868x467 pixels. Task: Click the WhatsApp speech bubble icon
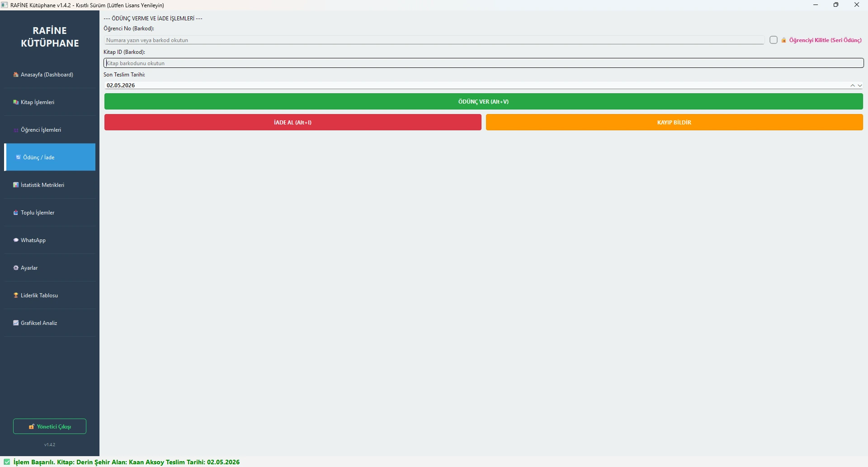pos(16,240)
